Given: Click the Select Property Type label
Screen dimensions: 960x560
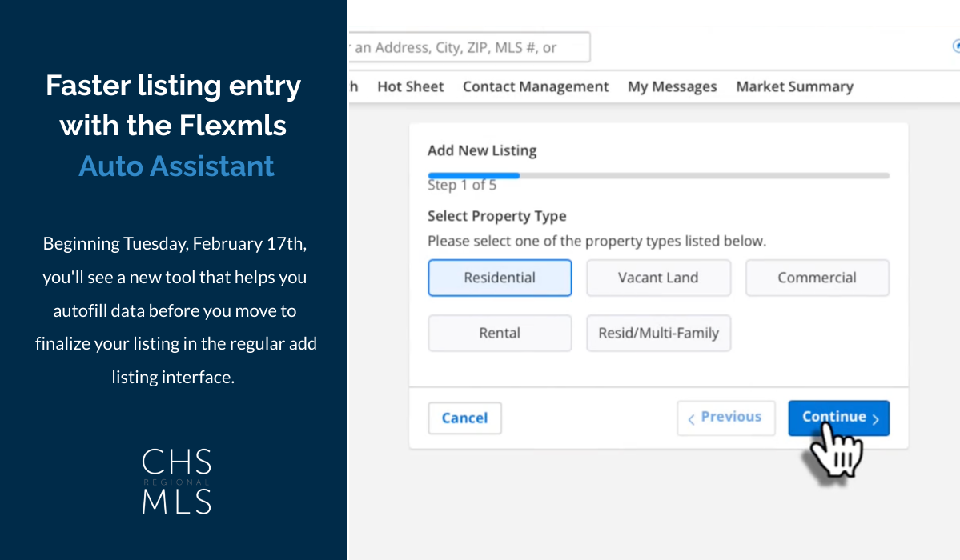Looking at the screenshot, I should point(496,216).
